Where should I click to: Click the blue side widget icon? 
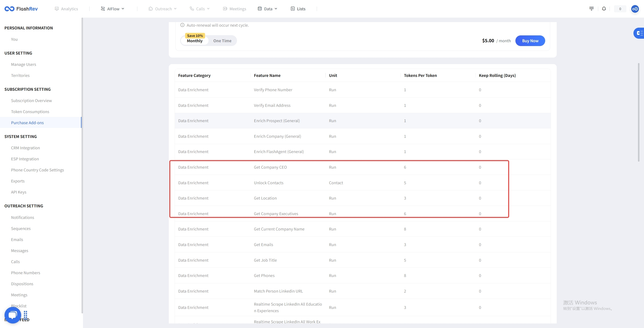tap(639, 33)
